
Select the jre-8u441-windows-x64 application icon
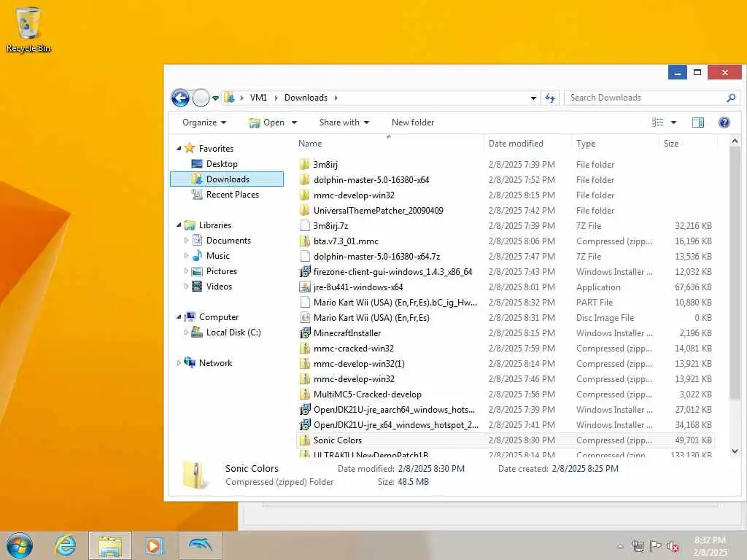coord(305,287)
